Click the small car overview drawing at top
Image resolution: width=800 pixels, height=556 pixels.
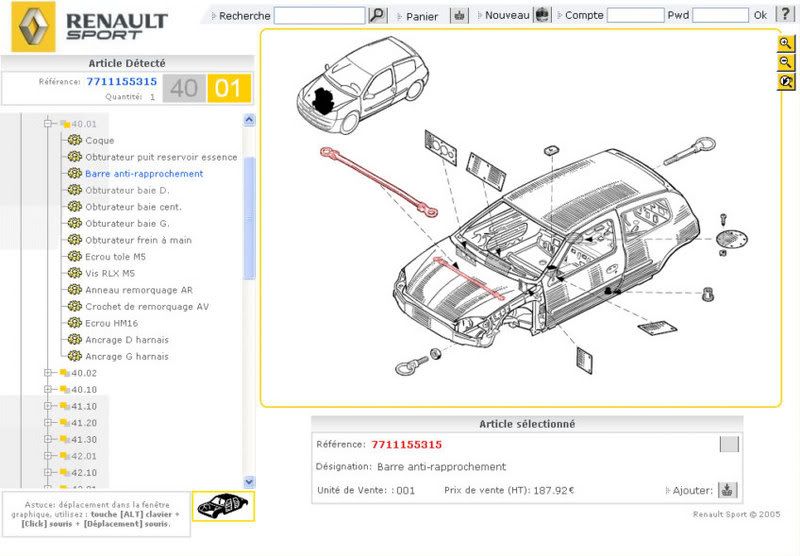[x=361, y=84]
